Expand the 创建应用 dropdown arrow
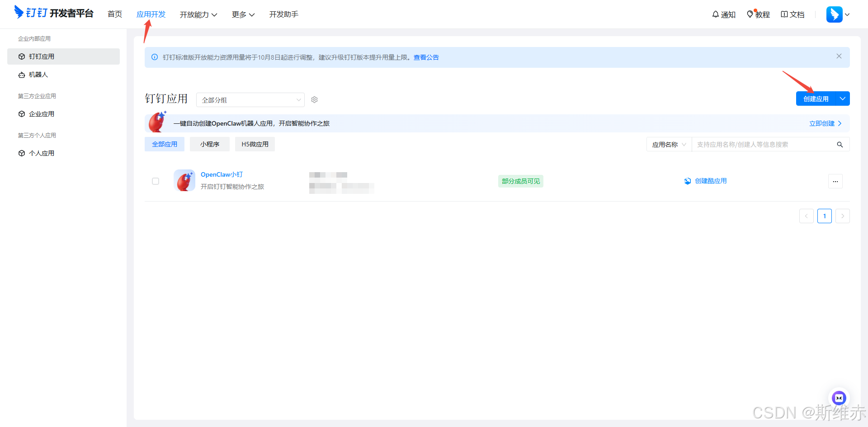The image size is (868, 427). click(843, 99)
